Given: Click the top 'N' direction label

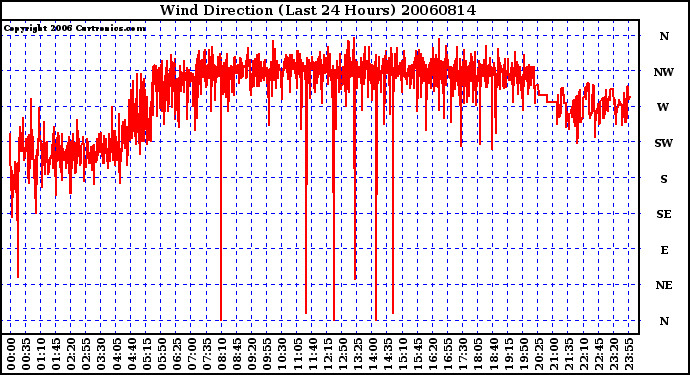Looking at the screenshot, I should [664, 36].
